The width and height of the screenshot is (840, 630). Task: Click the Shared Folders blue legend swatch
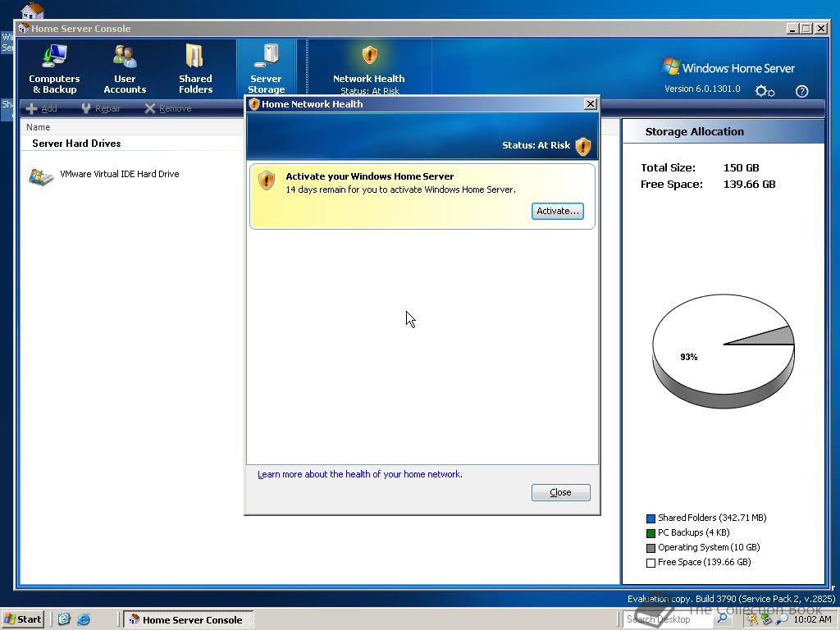coord(651,518)
